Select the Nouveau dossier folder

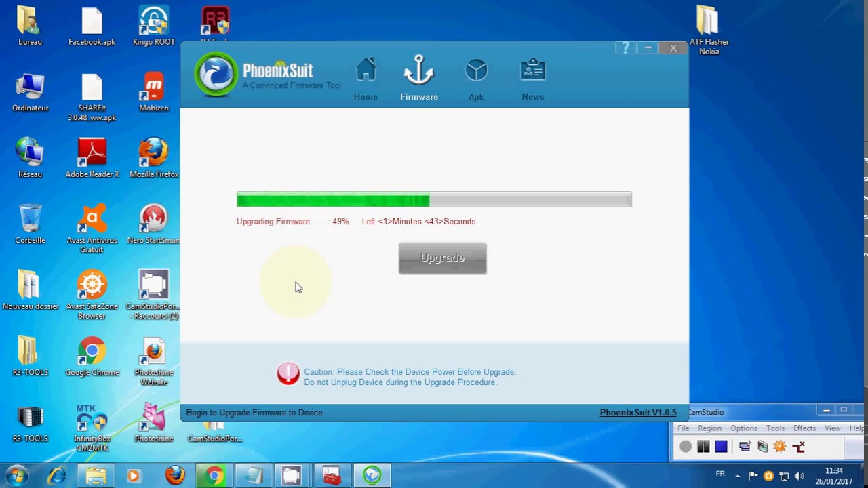coord(30,291)
